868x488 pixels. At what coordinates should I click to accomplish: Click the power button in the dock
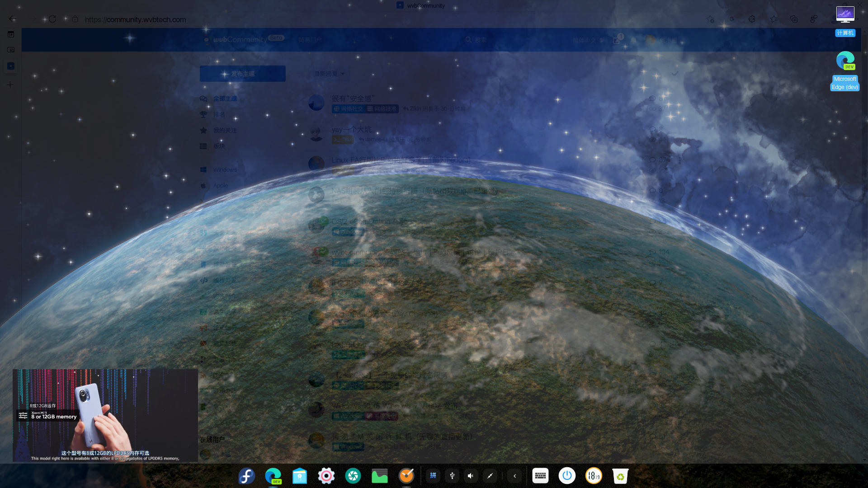tap(567, 476)
